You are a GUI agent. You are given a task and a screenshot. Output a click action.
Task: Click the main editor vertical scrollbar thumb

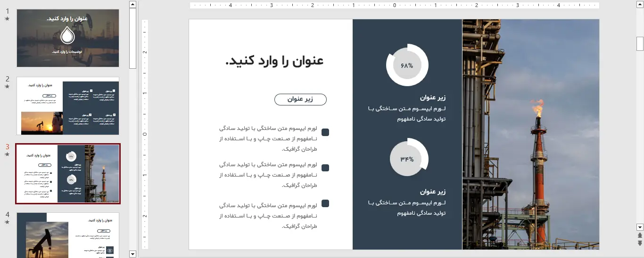640,43
